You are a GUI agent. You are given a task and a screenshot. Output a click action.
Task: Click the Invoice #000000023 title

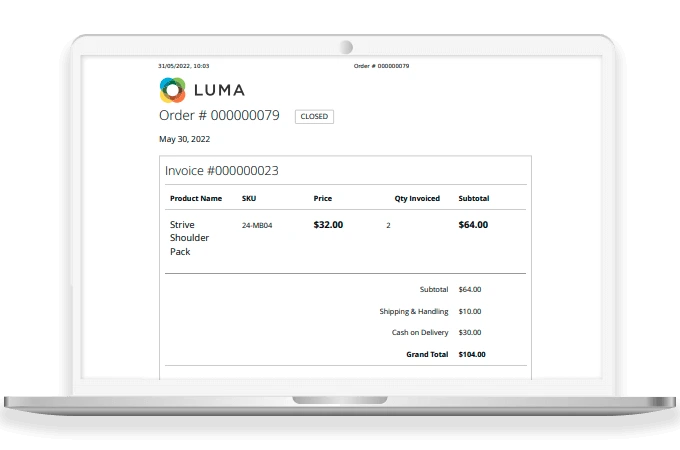[x=222, y=171]
